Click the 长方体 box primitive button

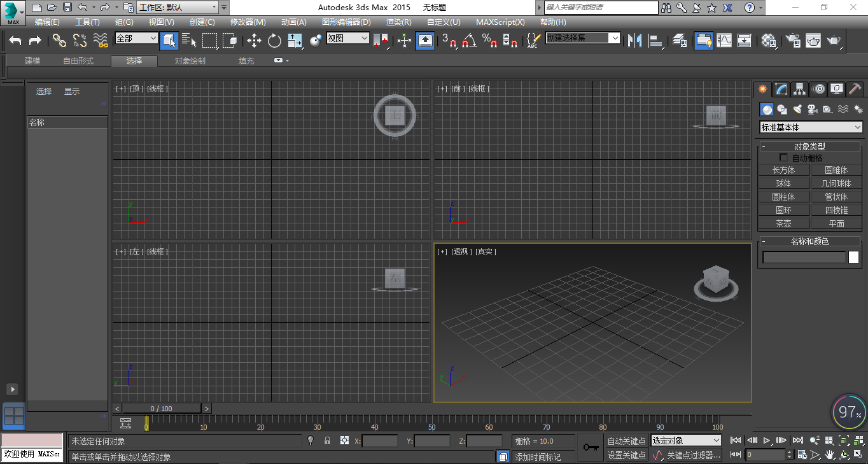[783, 170]
